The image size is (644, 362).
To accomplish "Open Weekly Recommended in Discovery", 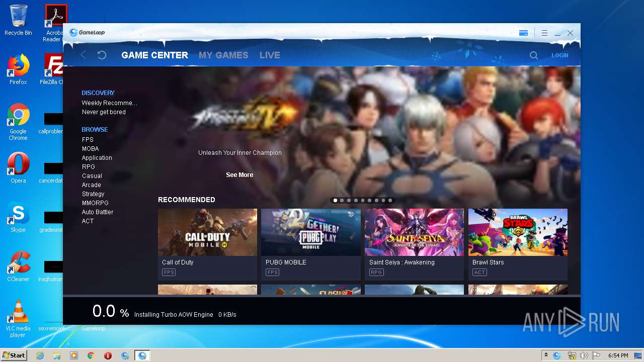I will 109,103.
